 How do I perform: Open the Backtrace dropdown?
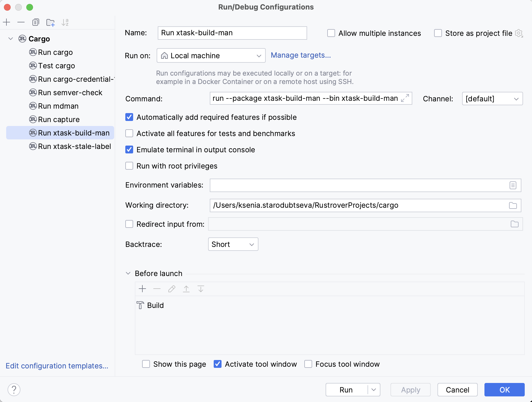[233, 244]
